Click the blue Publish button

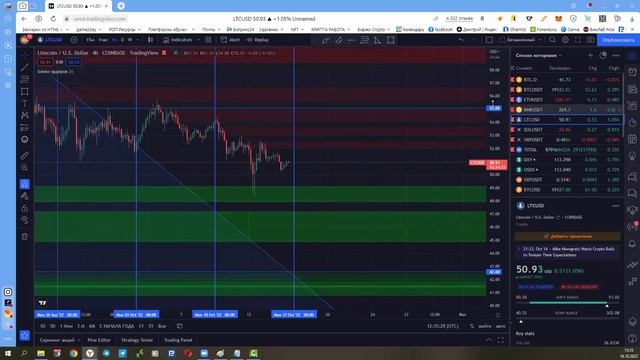(x=618, y=40)
